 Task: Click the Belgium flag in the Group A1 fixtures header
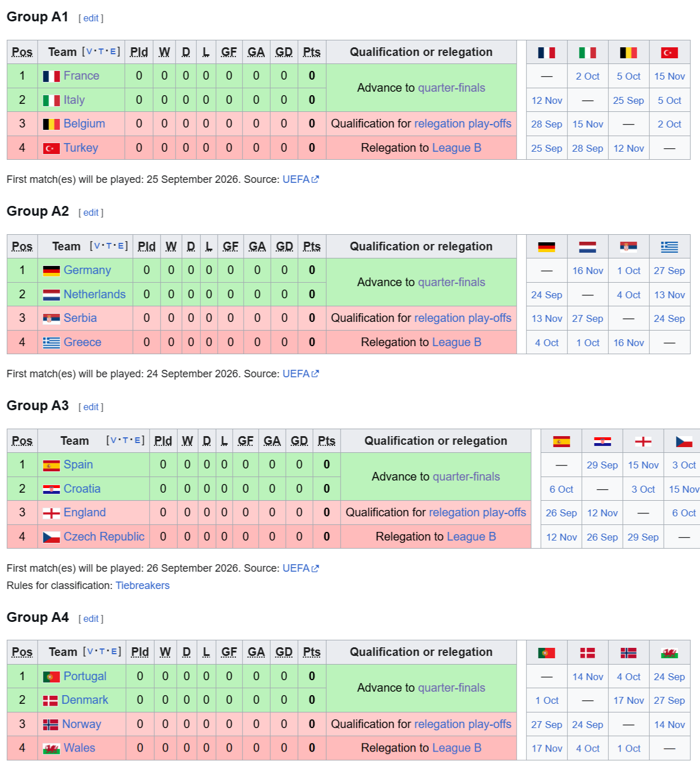tap(628, 52)
